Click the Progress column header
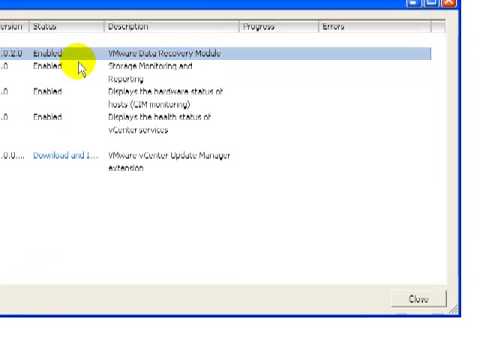Screen dimensions: 480x360 point(279,27)
